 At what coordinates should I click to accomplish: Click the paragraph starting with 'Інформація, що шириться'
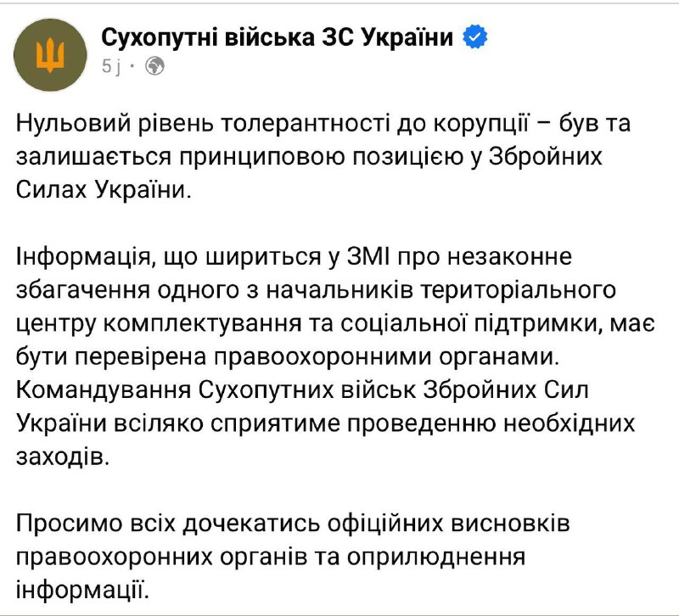pyautogui.click(x=335, y=356)
